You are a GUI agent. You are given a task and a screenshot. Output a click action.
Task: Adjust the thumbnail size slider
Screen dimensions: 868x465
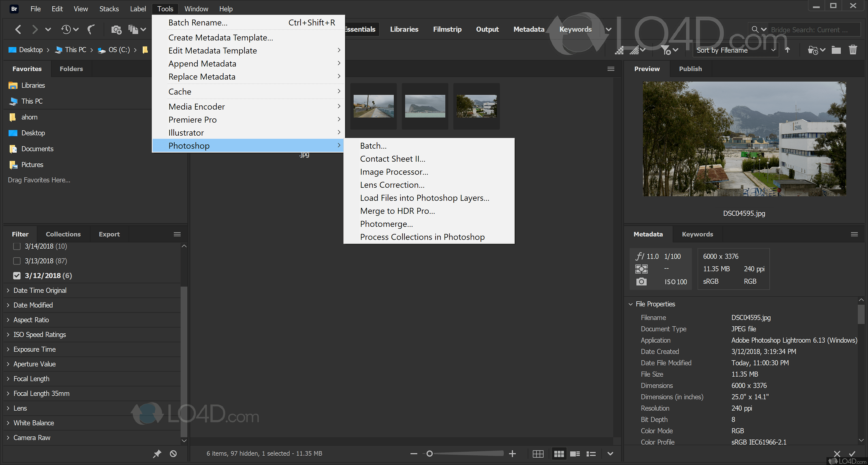429,454
